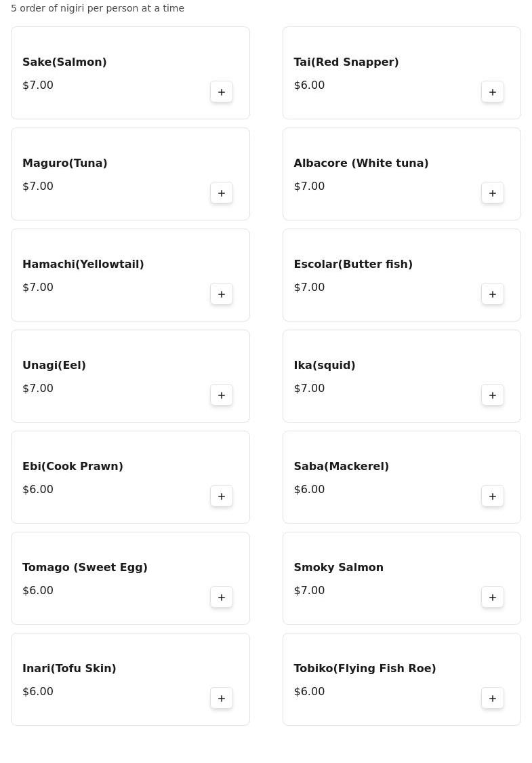The height and width of the screenshot is (763, 532).
Task: Click the plus for Ika (squid)
Action: click(493, 395)
